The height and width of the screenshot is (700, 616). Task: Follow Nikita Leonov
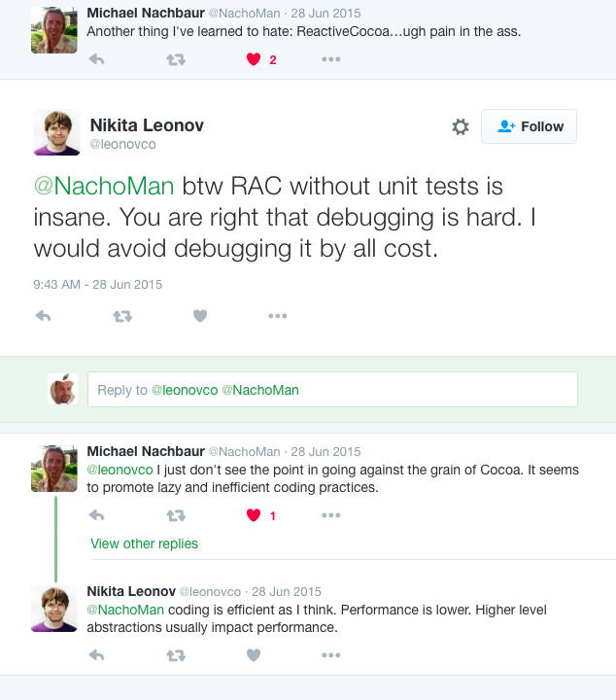tap(530, 126)
